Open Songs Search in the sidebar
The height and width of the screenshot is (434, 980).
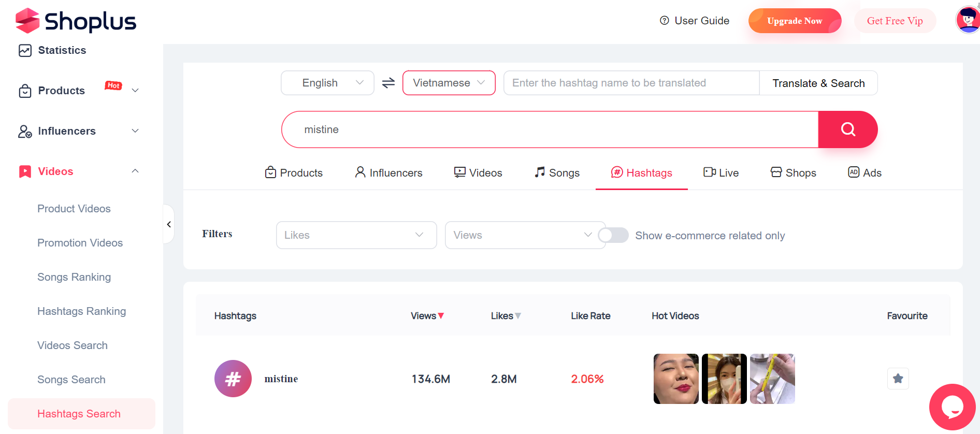71,380
